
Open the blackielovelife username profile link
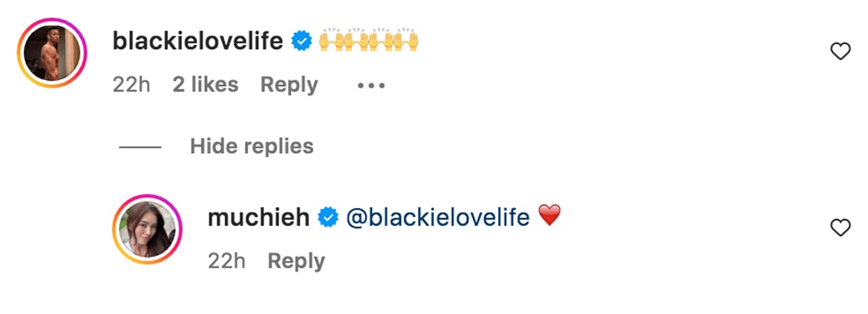pos(199,41)
